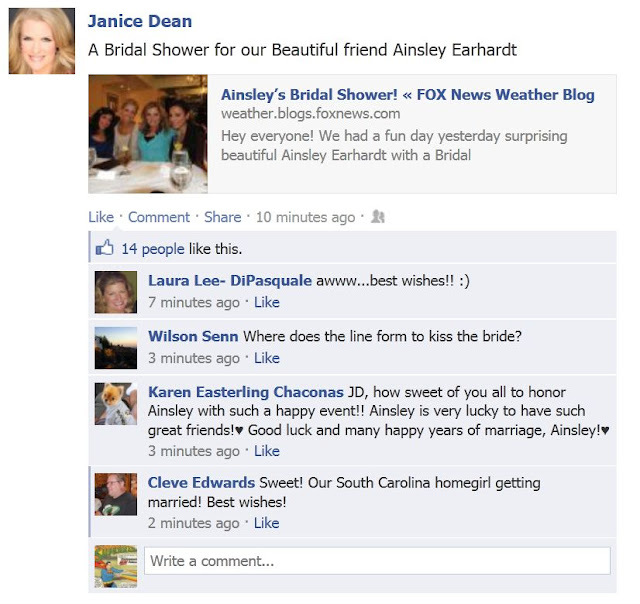
Task: Click the thumbs-up likes icon
Action: (104, 247)
